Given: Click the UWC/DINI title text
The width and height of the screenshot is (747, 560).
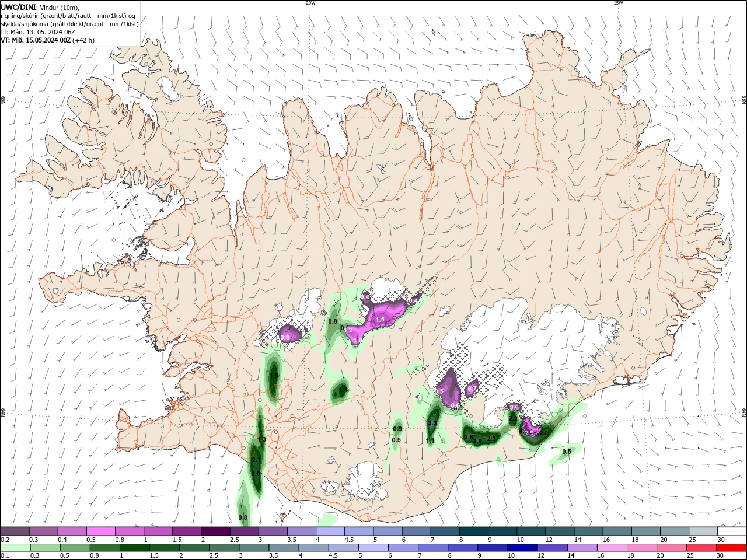Looking at the screenshot, I should click(x=17, y=7).
